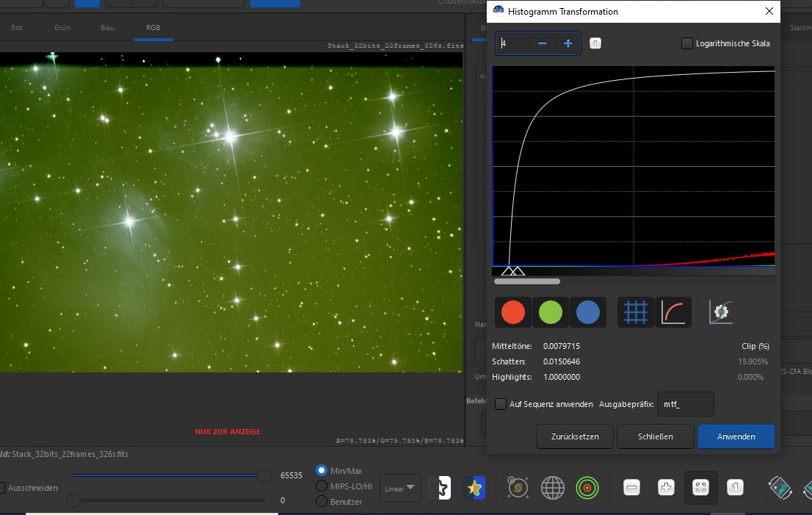Open the astrometry globe icon
This screenshot has width=812, height=515.
(553, 488)
